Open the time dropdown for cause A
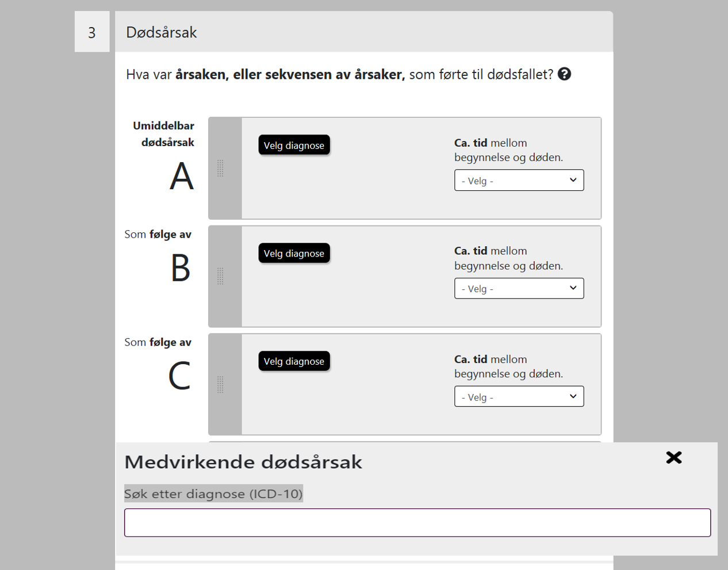This screenshot has width=728, height=570. coord(519,180)
